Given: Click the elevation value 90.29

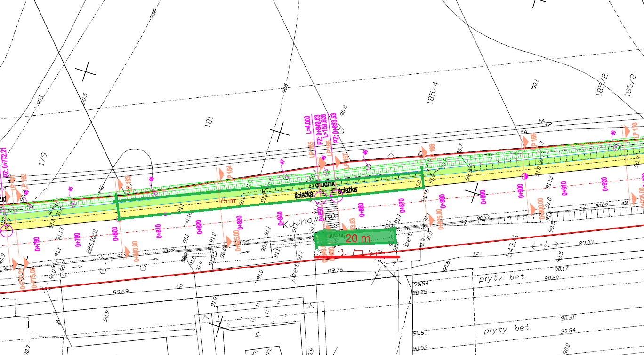Looking at the screenshot, I should [x=601, y=205].
